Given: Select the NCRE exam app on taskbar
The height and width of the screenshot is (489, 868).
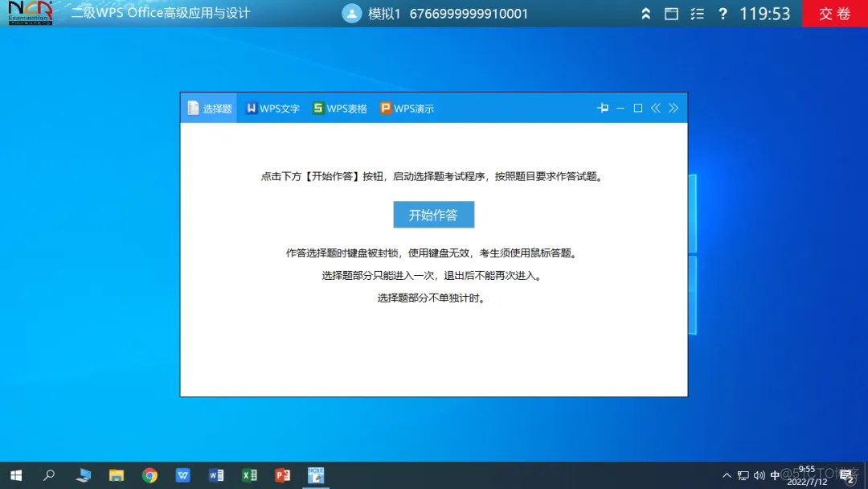Looking at the screenshot, I should tap(316, 475).
